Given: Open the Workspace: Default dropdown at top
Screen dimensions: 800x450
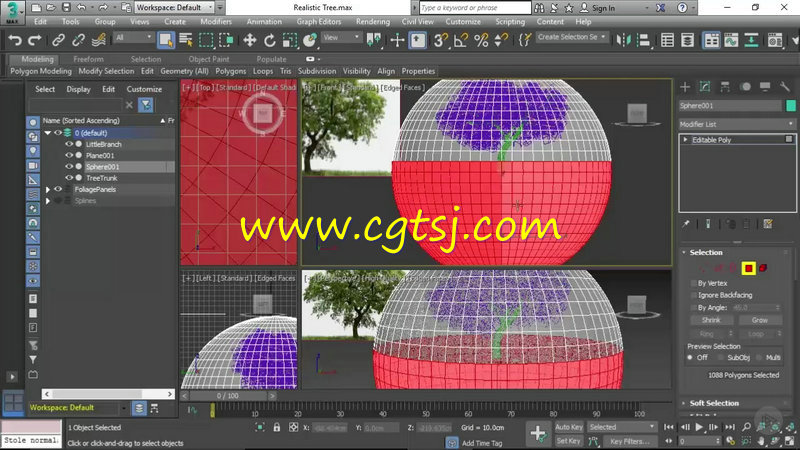Looking at the screenshot, I should 174,8.
